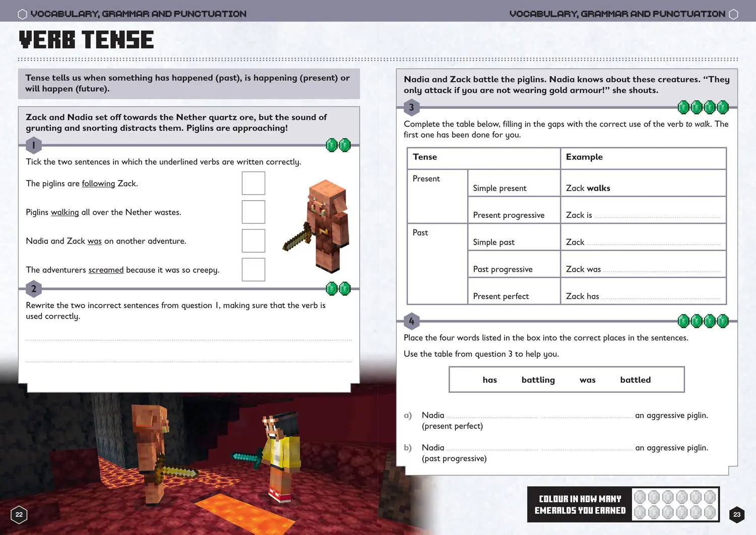The image size is (756, 535).
Task: Select the word 'battling' in the box
Action: point(538,380)
